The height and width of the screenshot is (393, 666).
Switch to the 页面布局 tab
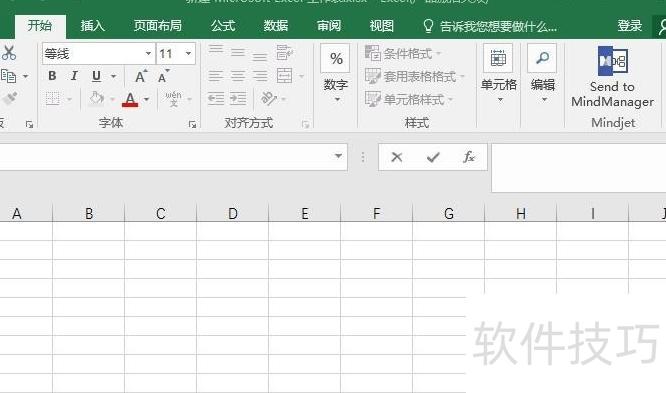pos(158,26)
